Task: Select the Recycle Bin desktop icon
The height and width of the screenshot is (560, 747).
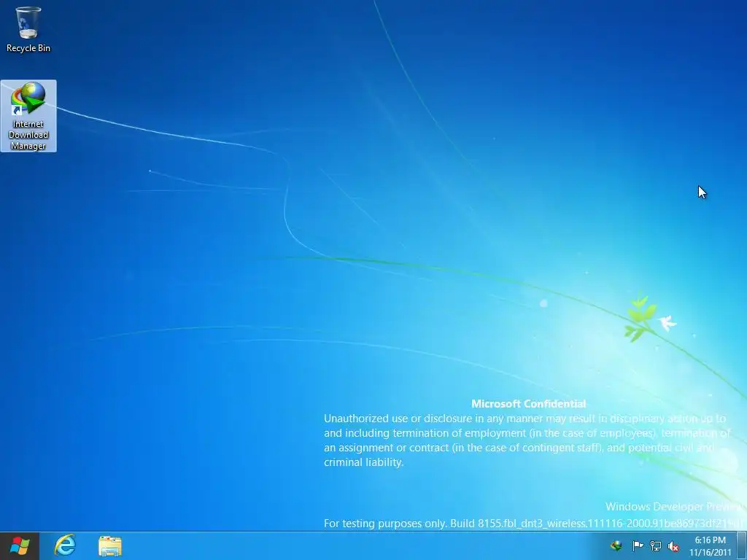Action: coord(28,29)
